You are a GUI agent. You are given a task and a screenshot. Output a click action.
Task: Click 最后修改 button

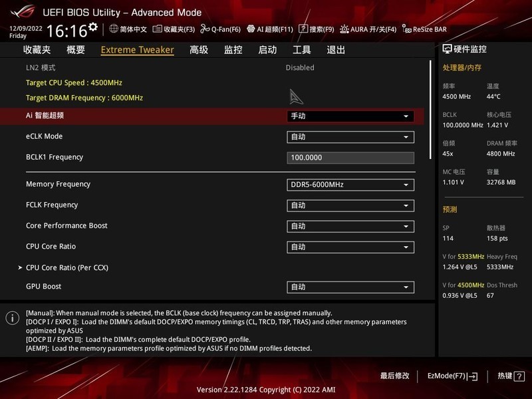(x=394, y=376)
